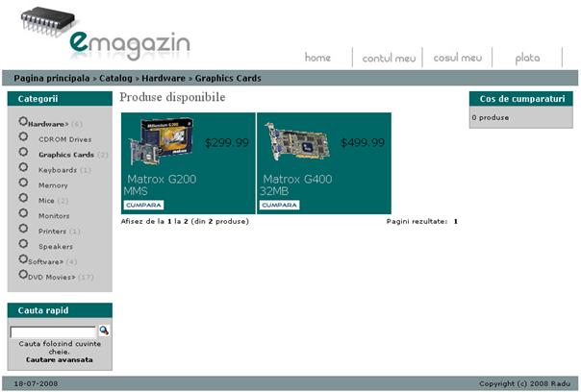The height and width of the screenshot is (392, 581).
Task: Click the circle bullet beside Hardware
Action: pyautogui.click(x=23, y=121)
